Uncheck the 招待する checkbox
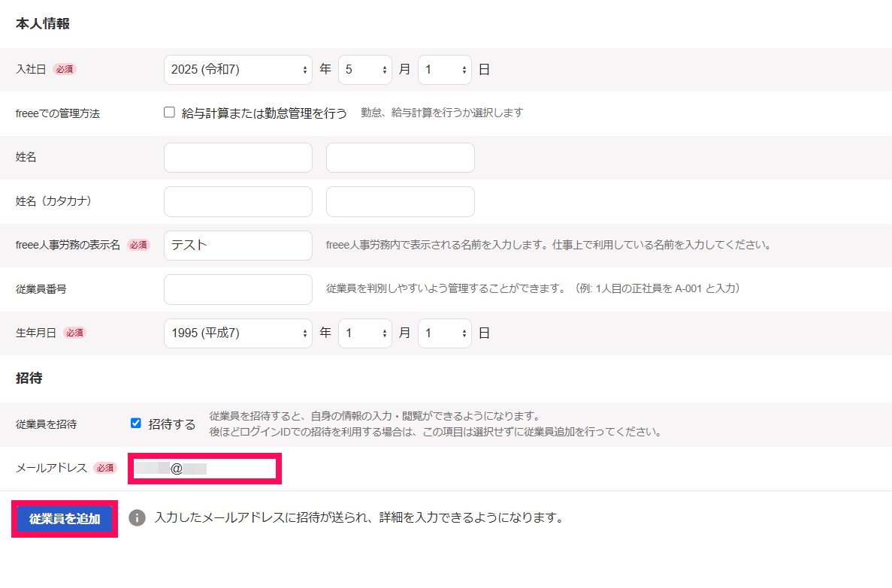This screenshot has width=892, height=588. pos(135,423)
